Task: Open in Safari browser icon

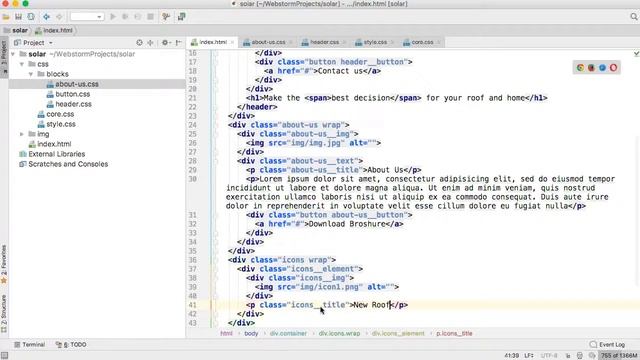Action: click(602, 68)
